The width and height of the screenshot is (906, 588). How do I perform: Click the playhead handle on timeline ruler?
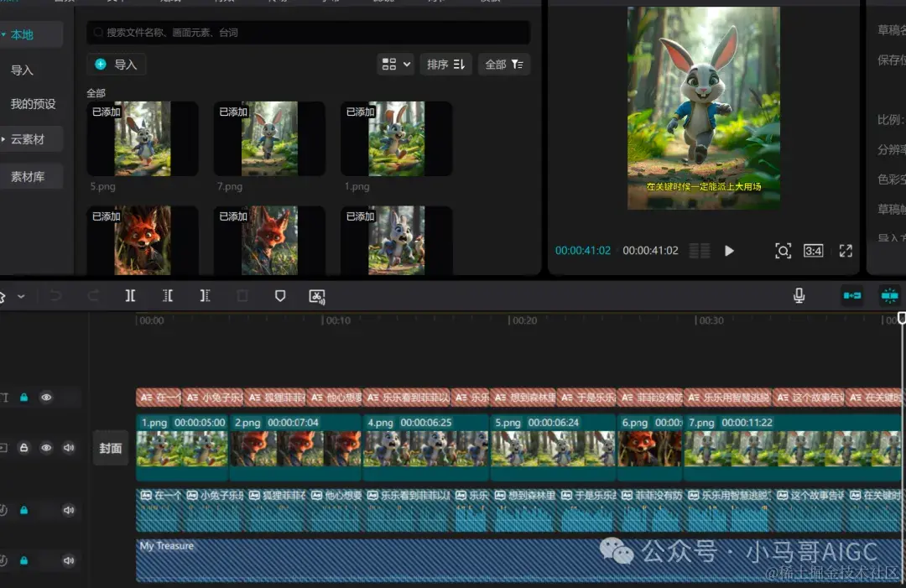click(901, 318)
